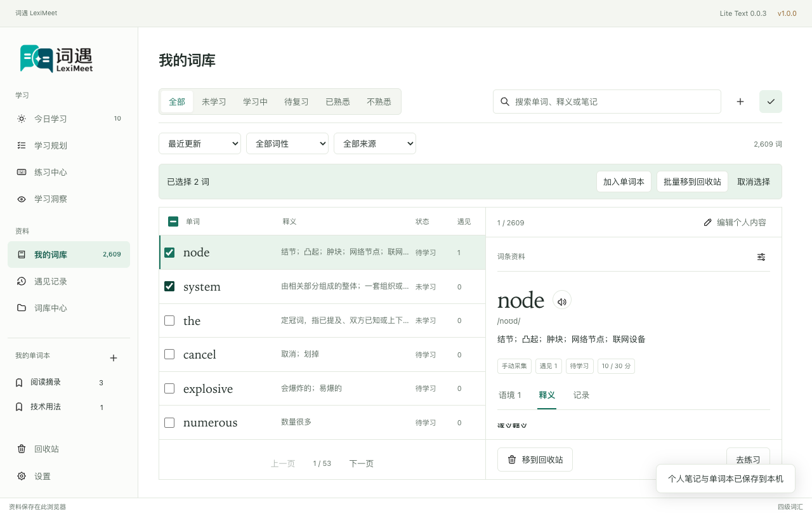Uncheck the system row checkbox
This screenshot has width=812, height=516.
[169, 286]
